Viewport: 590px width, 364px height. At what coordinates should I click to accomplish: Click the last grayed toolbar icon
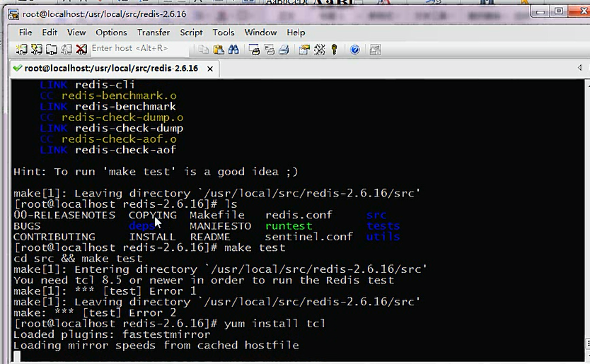point(375,49)
